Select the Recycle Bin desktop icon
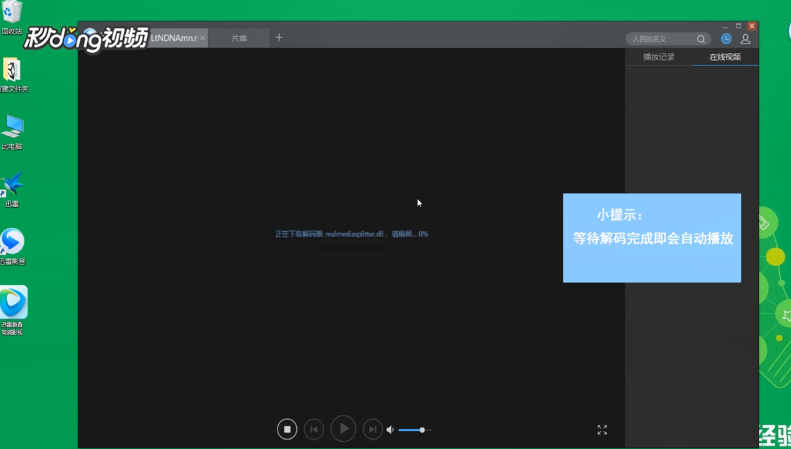Viewport: 791px width, 449px height. tap(12, 18)
